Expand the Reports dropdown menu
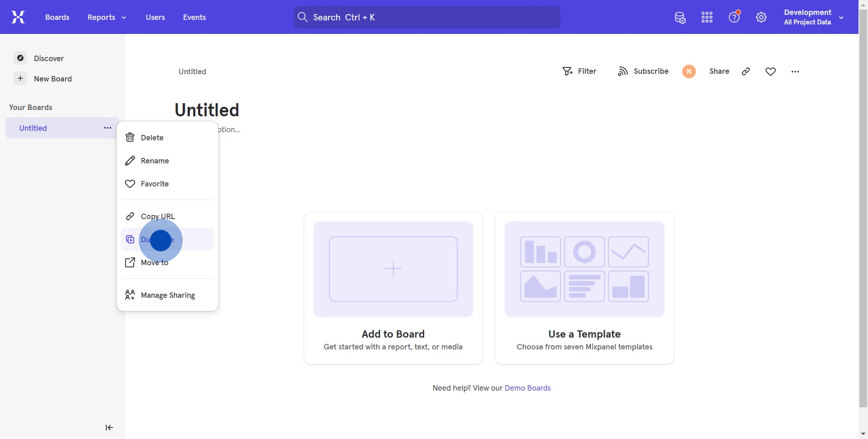Image resolution: width=868 pixels, height=439 pixels. tap(107, 17)
